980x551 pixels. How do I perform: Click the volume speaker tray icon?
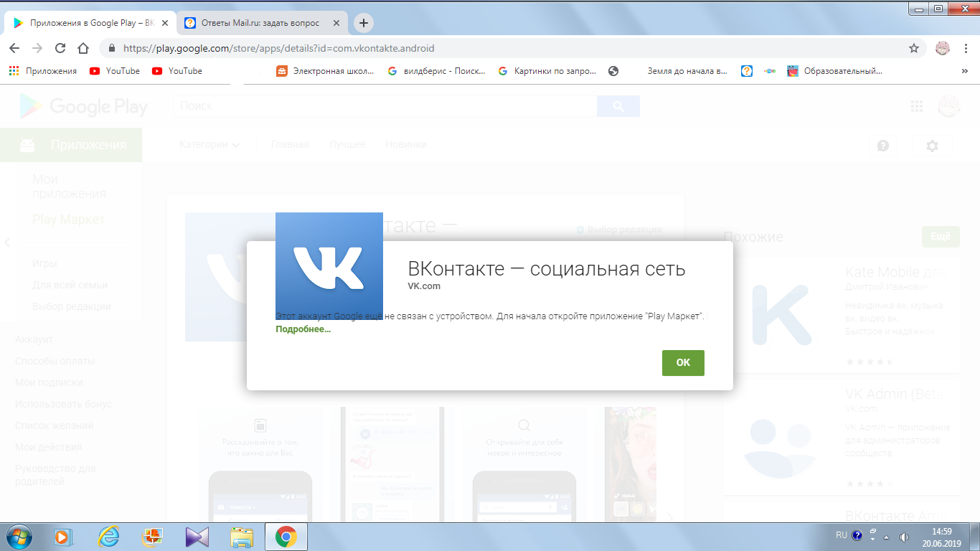[904, 537]
